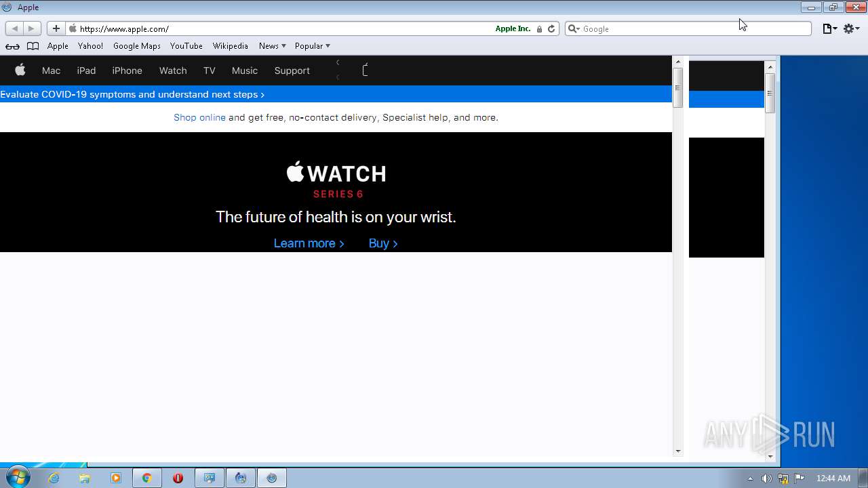Open the page menu icon
This screenshot has width=868, height=488.
(829, 28)
